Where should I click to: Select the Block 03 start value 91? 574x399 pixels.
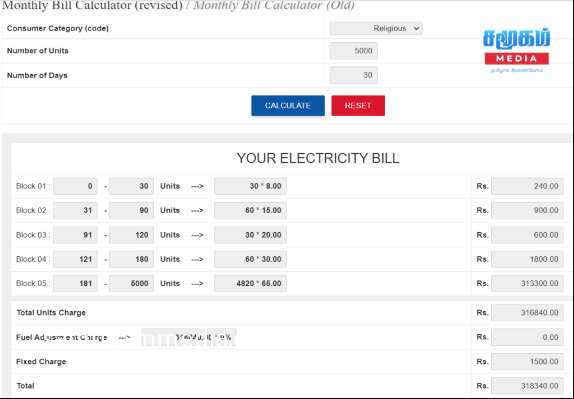pos(75,235)
